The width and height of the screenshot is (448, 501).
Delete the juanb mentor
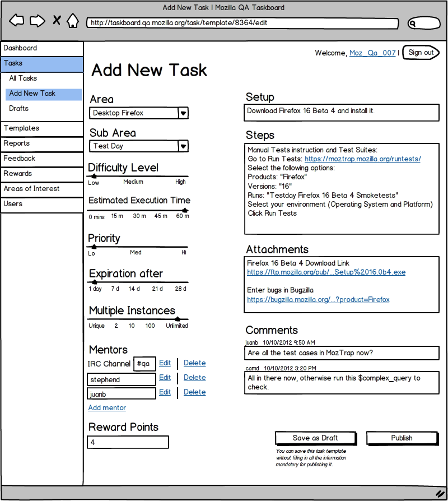tap(194, 392)
